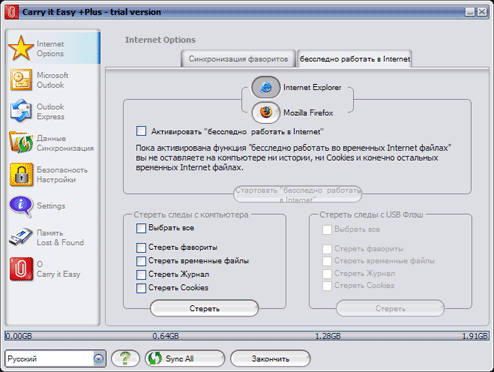Click the storage capacity bar at 0.64GB
Viewport: 494px width, 372px height.
coord(166,336)
